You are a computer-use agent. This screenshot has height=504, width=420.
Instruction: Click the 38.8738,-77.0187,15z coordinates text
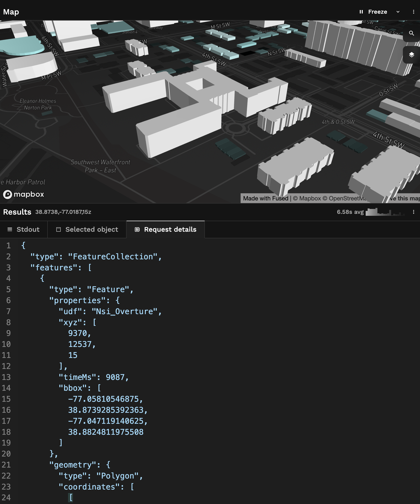(63, 212)
